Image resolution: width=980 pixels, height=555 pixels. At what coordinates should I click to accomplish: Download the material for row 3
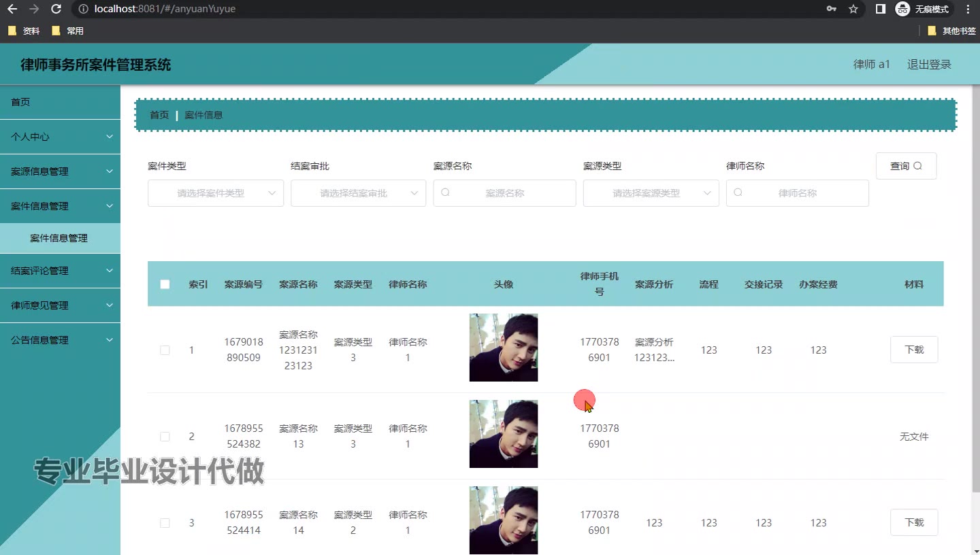pyautogui.click(x=914, y=522)
